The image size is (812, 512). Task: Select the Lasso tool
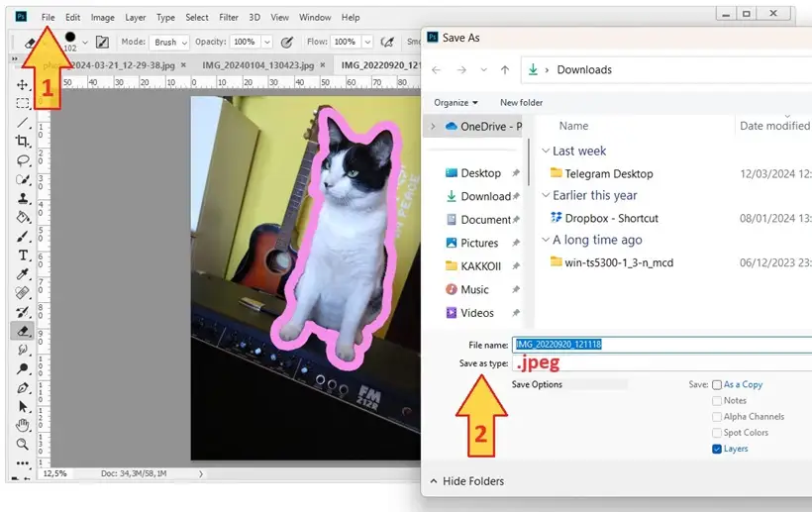coord(22,160)
